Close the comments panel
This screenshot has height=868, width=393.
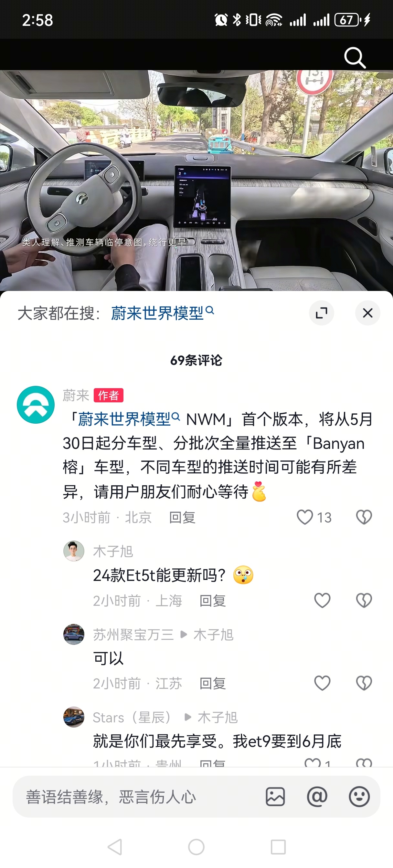367,313
